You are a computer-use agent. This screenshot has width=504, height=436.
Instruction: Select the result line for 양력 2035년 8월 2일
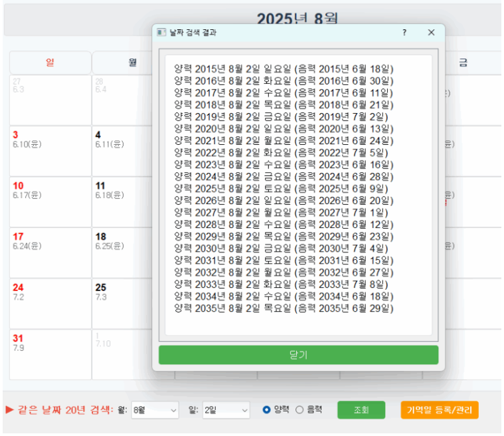pos(284,308)
